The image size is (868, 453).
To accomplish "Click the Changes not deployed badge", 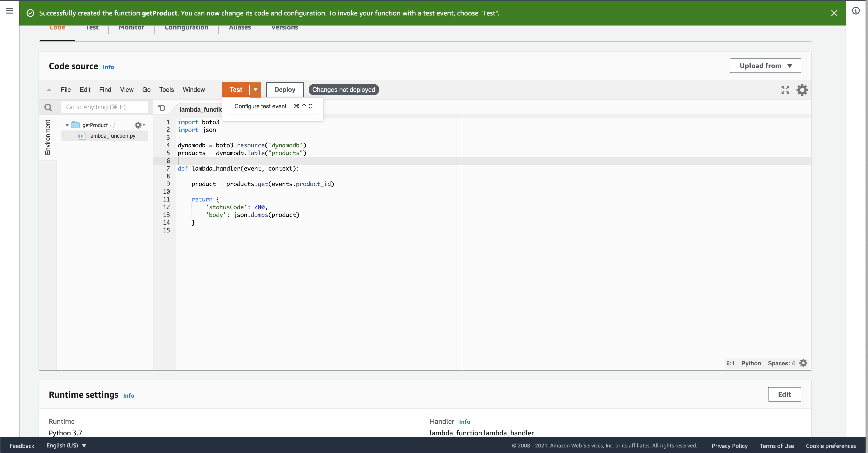I will 343,90.
